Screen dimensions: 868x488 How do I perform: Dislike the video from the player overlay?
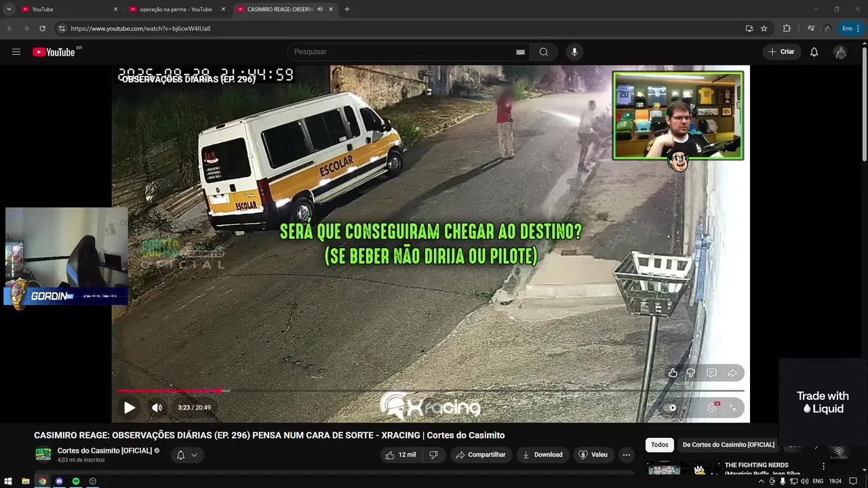coord(690,373)
